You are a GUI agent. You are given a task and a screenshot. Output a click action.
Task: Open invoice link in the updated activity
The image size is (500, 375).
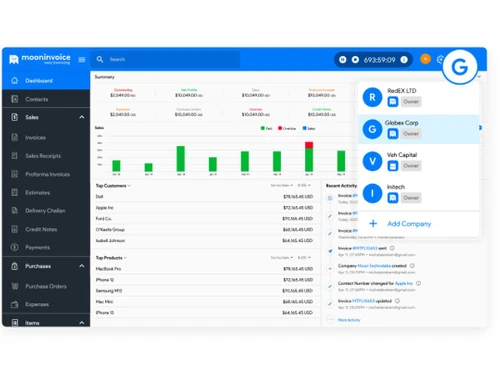tap(363, 301)
